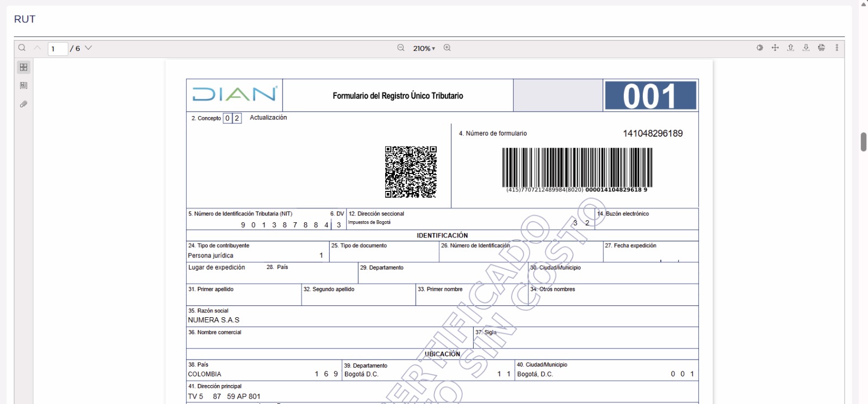
Task: Open the attachments paperclip panel
Action: (23, 104)
